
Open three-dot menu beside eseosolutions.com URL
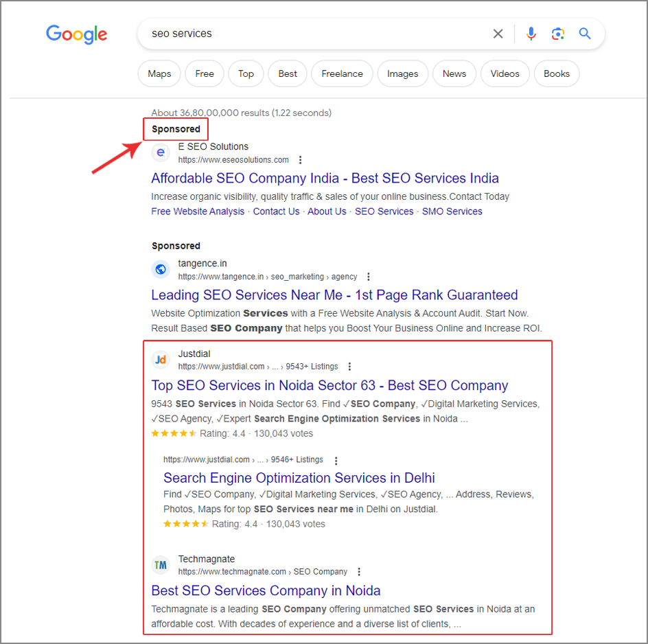[x=301, y=160]
